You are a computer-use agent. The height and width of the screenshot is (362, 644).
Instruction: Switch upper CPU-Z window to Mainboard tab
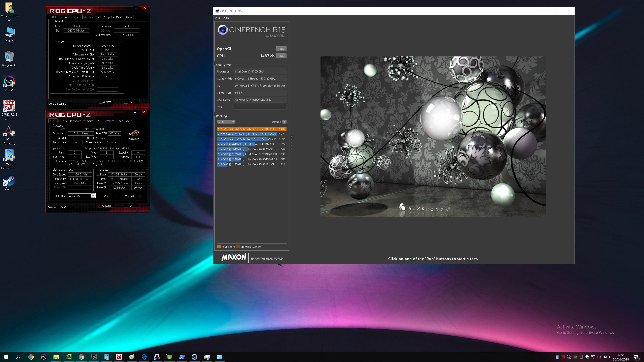75,17
